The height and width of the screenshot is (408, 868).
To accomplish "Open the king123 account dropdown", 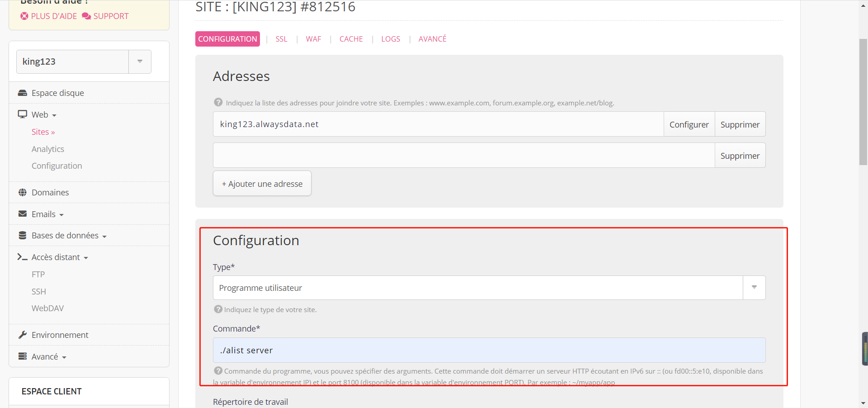I will 140,62.
